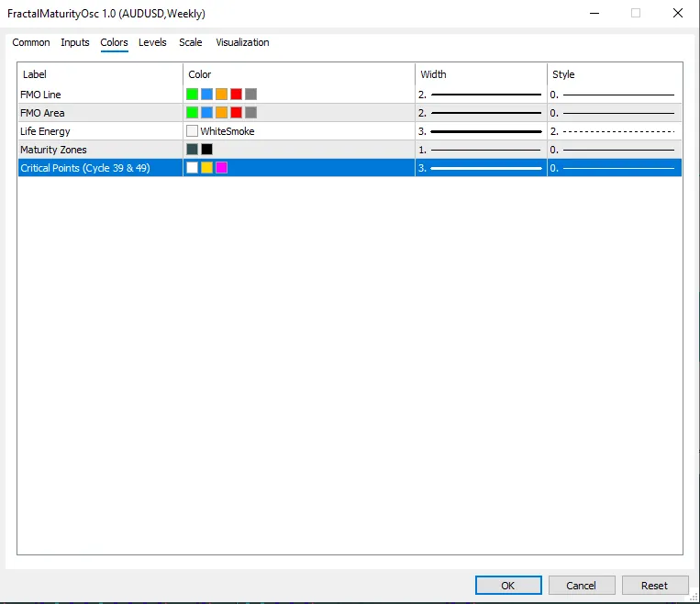Click the blue swatch in FMO Line row
700x604 pixels.
[x=206, y=95]
